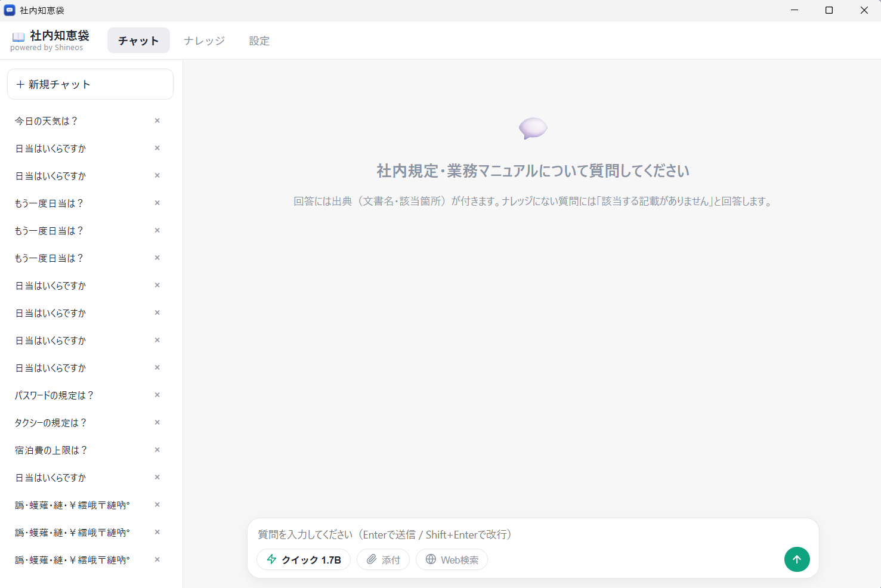Delete the タクシーの規定は？ chat entry
This screenshot has width=881, height=588.
(x=157, y=422)
